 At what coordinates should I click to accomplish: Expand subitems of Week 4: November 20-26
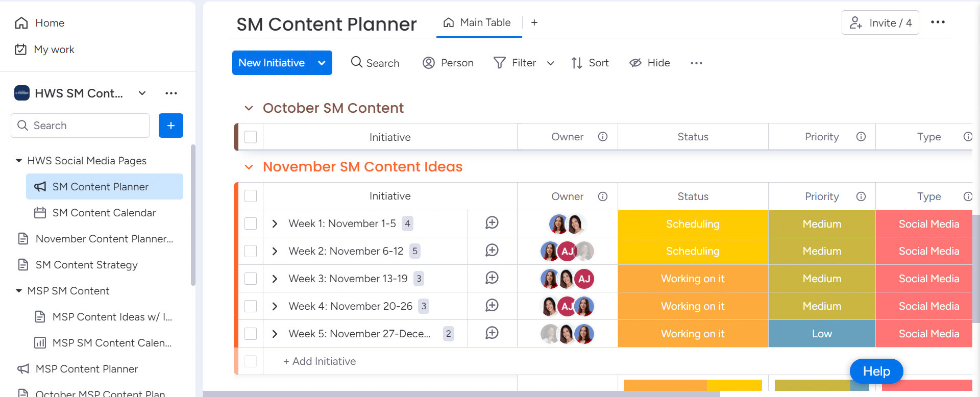point(275,306)
